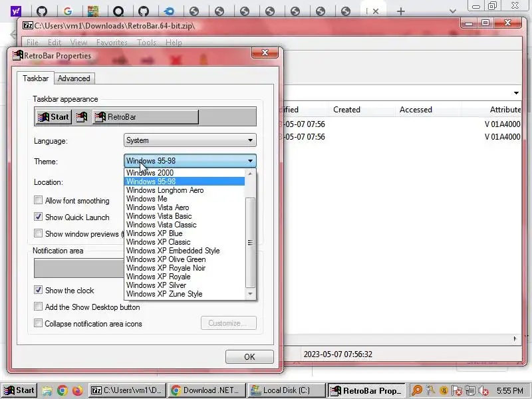Open the 7-Zip File menu

tap(33, 43)
